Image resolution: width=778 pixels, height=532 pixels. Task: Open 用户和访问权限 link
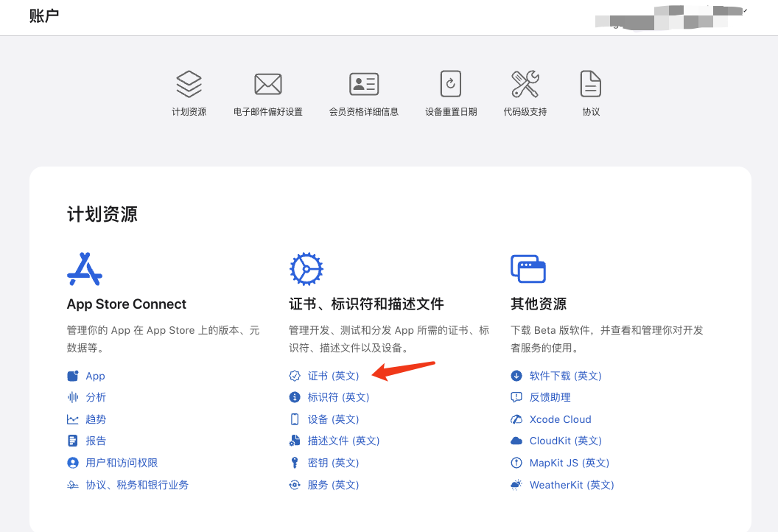coord(122,463)
